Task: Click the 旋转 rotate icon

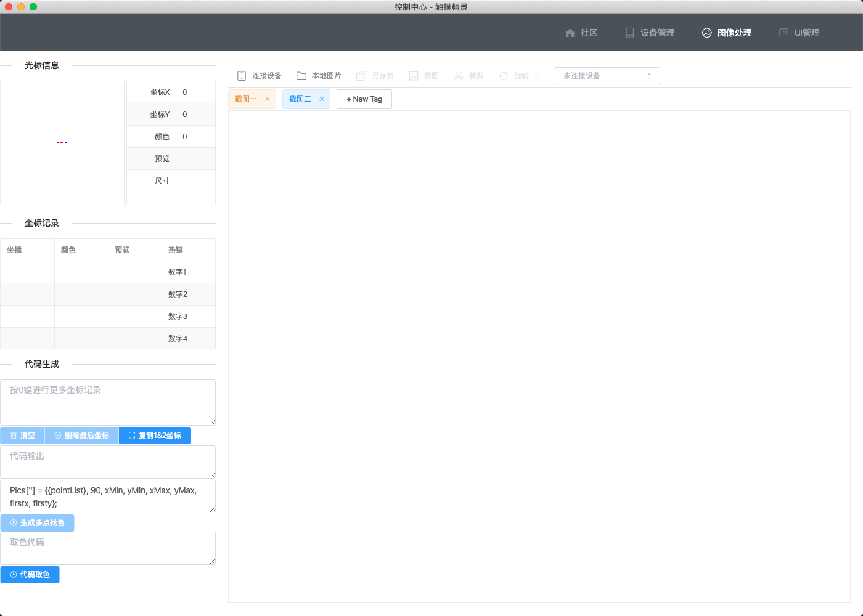Action: click(x=504, y=76)
